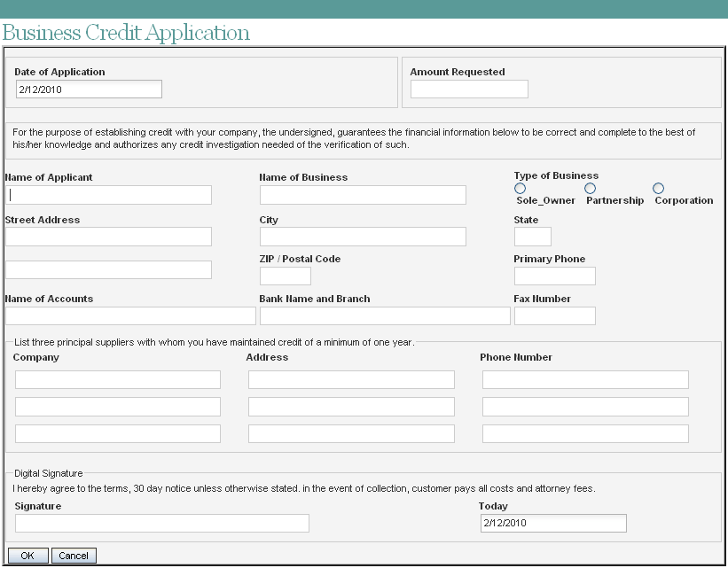Select the Corporation radio option
This screenshot has width=728, height=568.
(659, 189)
